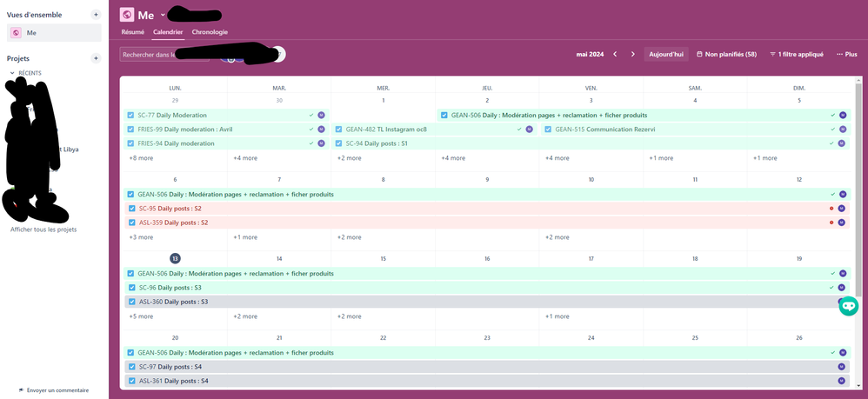Click assignee avatar on SC-97 Daily posts S4
Viewport: 868px width, 399px height.
coord(842,367)
